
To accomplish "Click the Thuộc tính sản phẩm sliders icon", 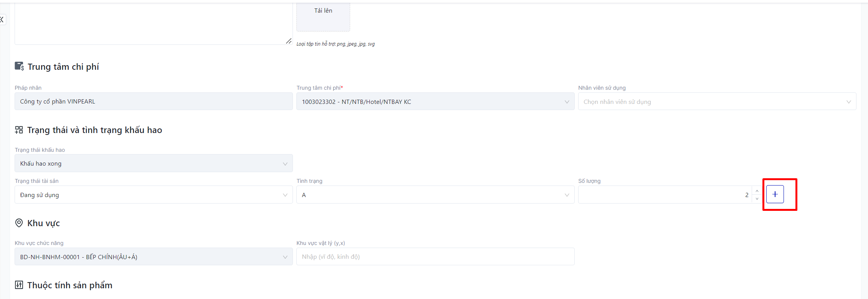I will tap(19, 285).
